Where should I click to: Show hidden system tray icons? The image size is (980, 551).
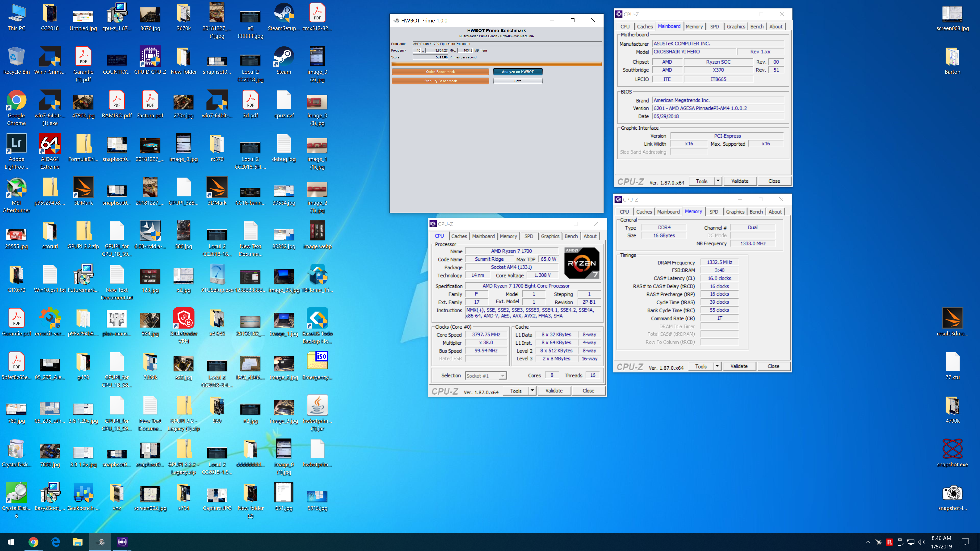click(867, 542)
